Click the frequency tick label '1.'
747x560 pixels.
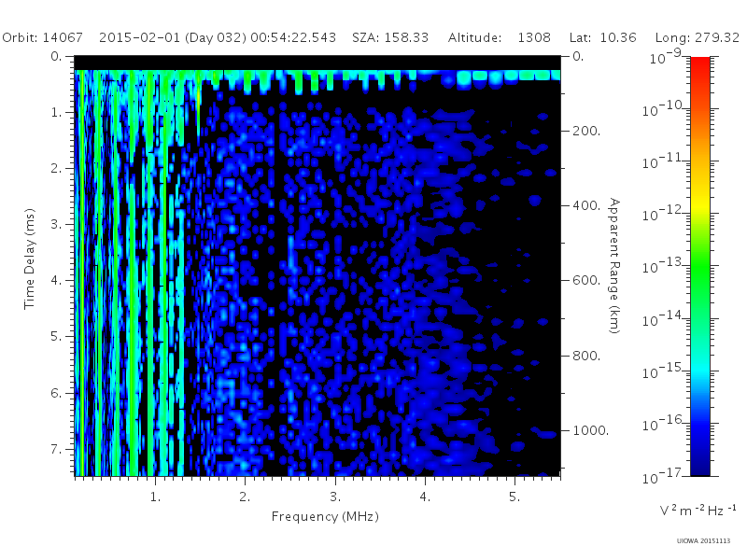155,497
